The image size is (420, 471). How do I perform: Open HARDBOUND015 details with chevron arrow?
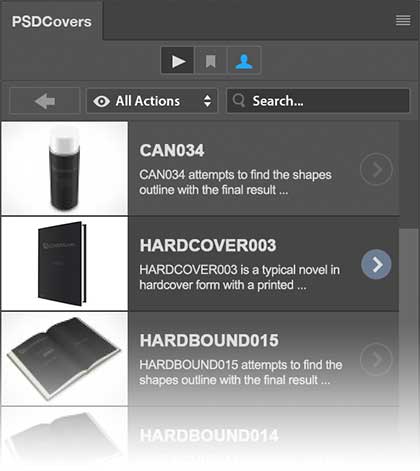click(x=376, y=359)
